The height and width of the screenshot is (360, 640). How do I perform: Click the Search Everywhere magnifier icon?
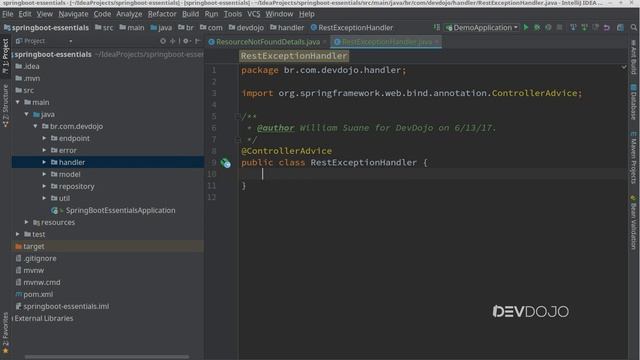(x=633, y=27)
